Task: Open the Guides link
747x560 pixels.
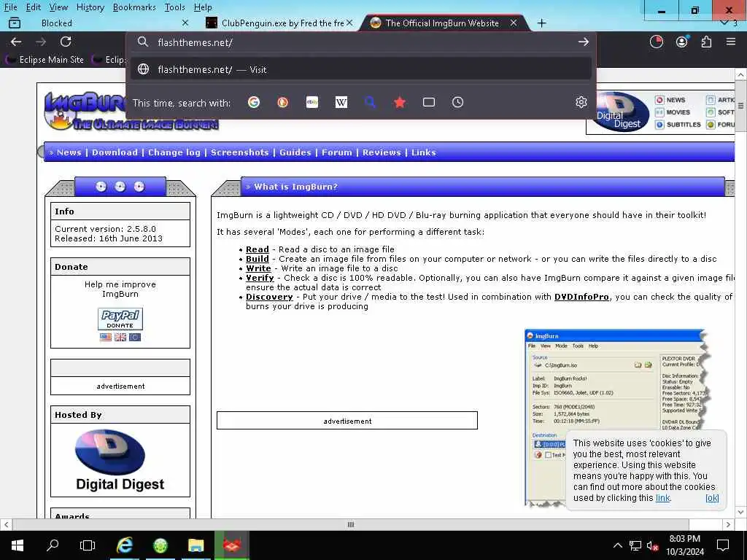Action: 295,152
